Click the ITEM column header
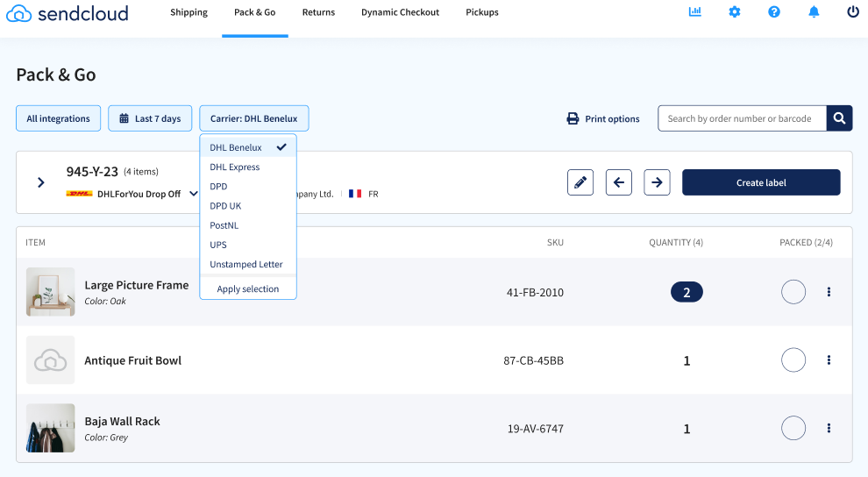The image size is (868, 477). [35, 242]
